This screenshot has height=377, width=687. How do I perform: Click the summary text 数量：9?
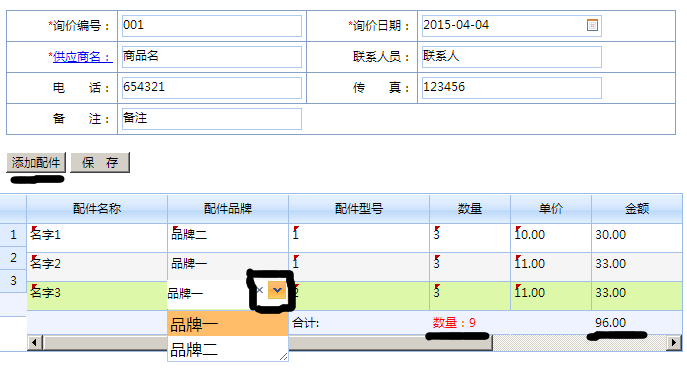pyautogui.click(x=454, y=323)
